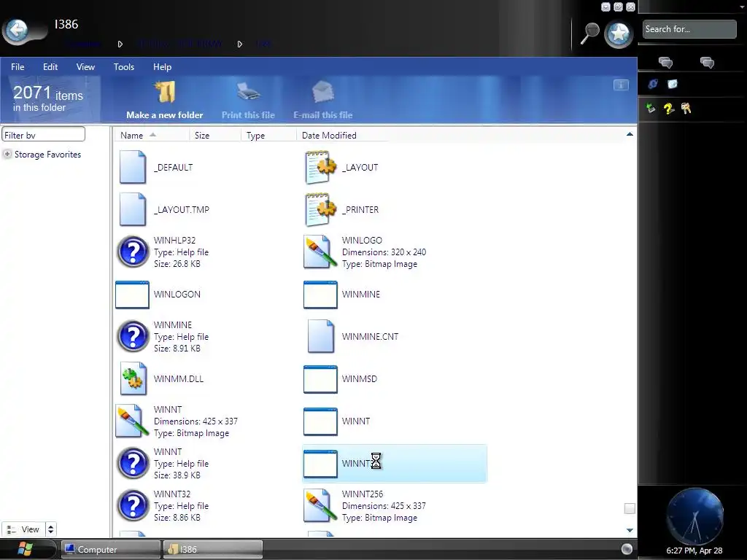Open the File menu
This screenshot has height=560, width=747.
coord(18,67)
